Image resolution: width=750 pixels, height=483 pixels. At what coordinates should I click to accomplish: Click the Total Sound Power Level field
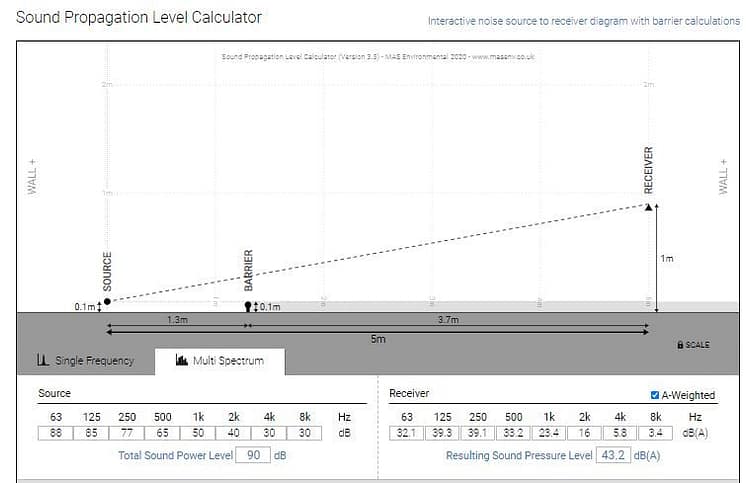click(254, 455)
